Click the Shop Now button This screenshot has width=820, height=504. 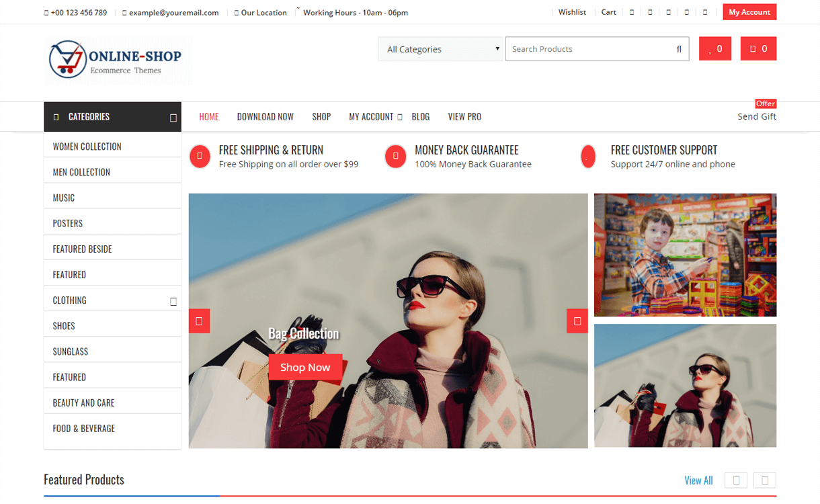[x=305, y=367]
